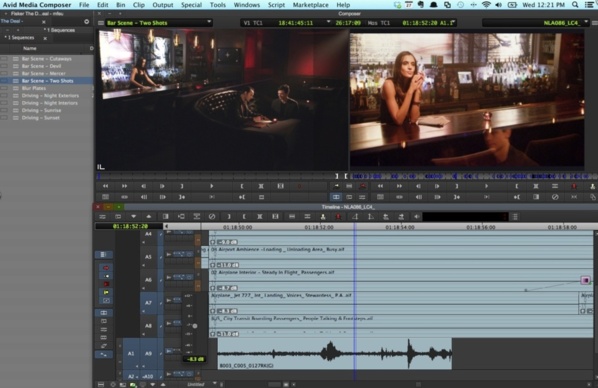Click the bottom highlighted timeline palette button
Screen dimensions: 598x388
coord(104,354)
